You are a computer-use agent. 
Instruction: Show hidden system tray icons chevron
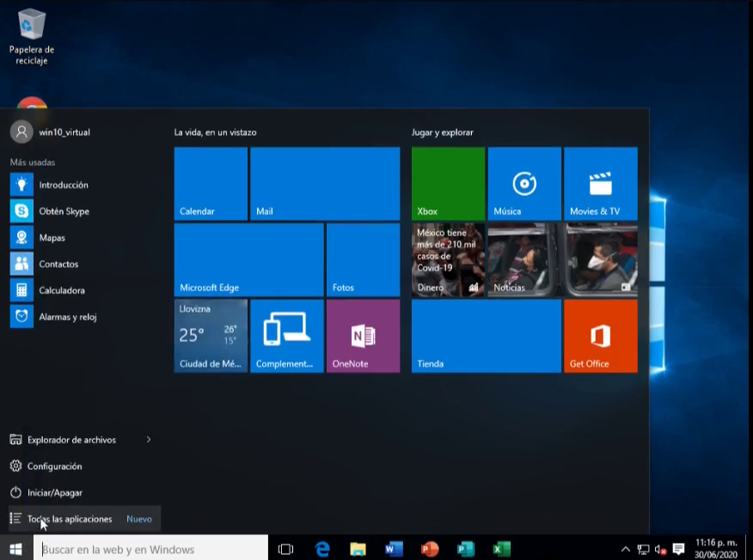pyautogui.click(x=625, y=549)
